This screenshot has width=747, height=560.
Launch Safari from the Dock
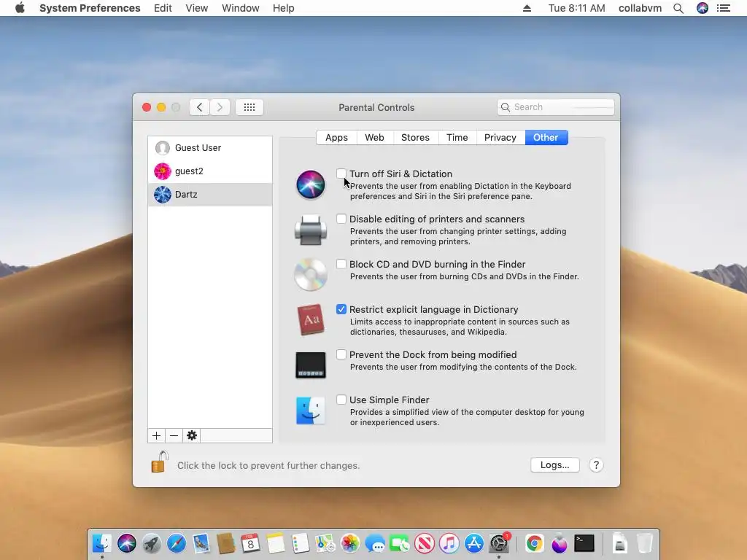click(x=177, y=543)
